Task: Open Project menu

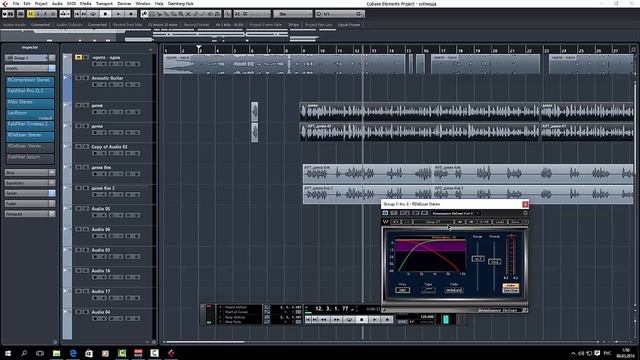Action: coord(41,4)
